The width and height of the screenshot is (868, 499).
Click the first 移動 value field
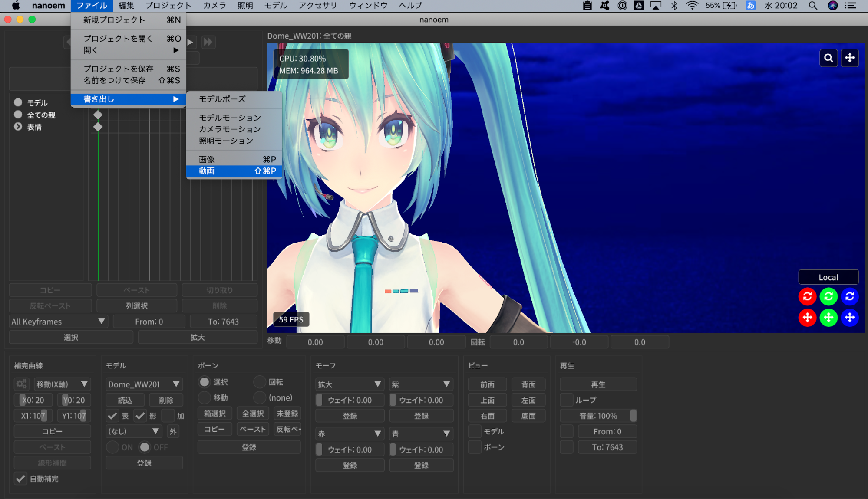tap(315, 342)
